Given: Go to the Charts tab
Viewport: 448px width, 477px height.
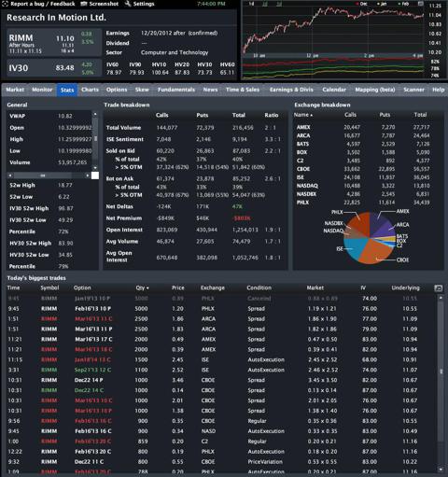Looking at the screenshot, I should tap(90, 90).
